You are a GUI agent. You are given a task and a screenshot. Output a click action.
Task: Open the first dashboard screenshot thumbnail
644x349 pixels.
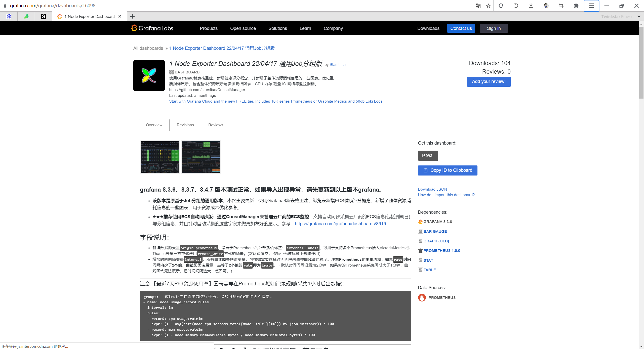coord(160,157)
